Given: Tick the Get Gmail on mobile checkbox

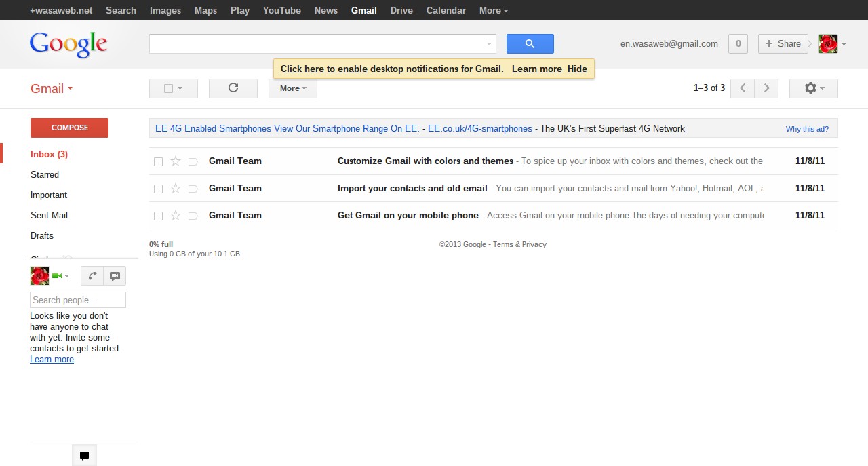Looking at the screenshot, I should 158,216.
